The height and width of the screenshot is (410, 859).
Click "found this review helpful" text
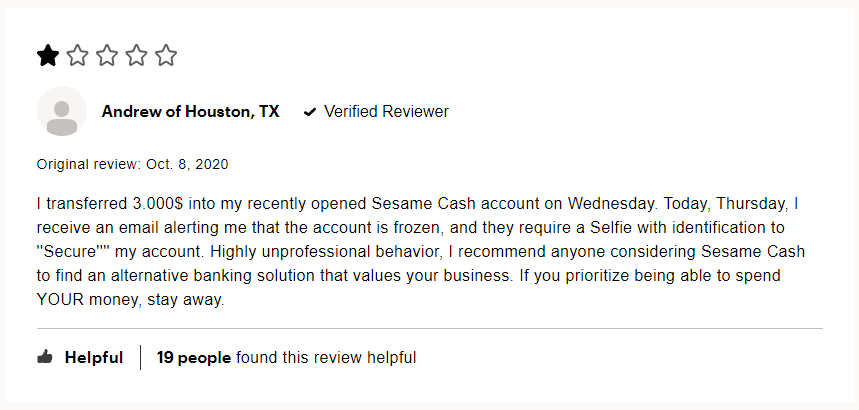(326, 357)
